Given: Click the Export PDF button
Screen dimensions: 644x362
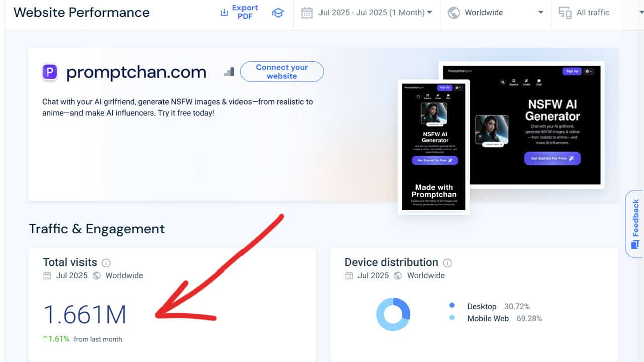Looking at the screenshot, I should click(239, 12).
